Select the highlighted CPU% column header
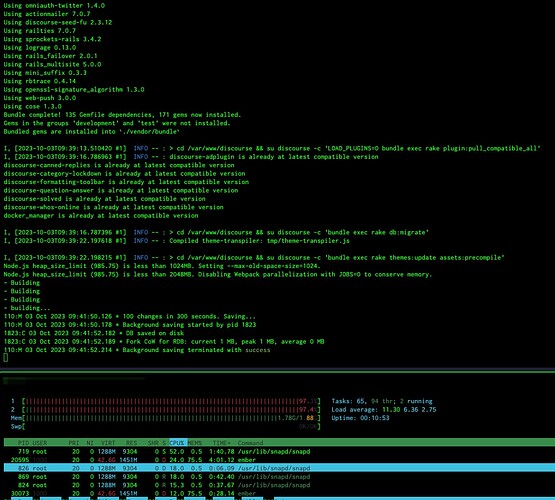555x500 pixels. (178, 443)
